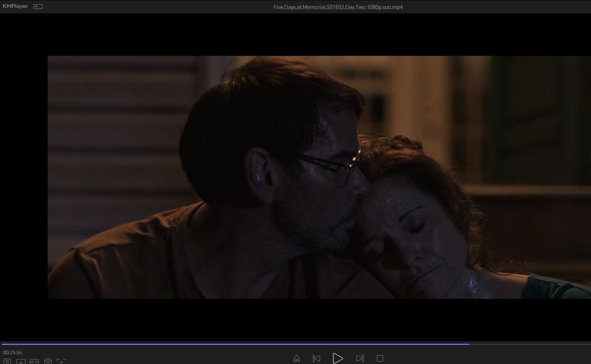Switch to the compact mini player mode
591x364 pixels.
click(x=38, y=6)
